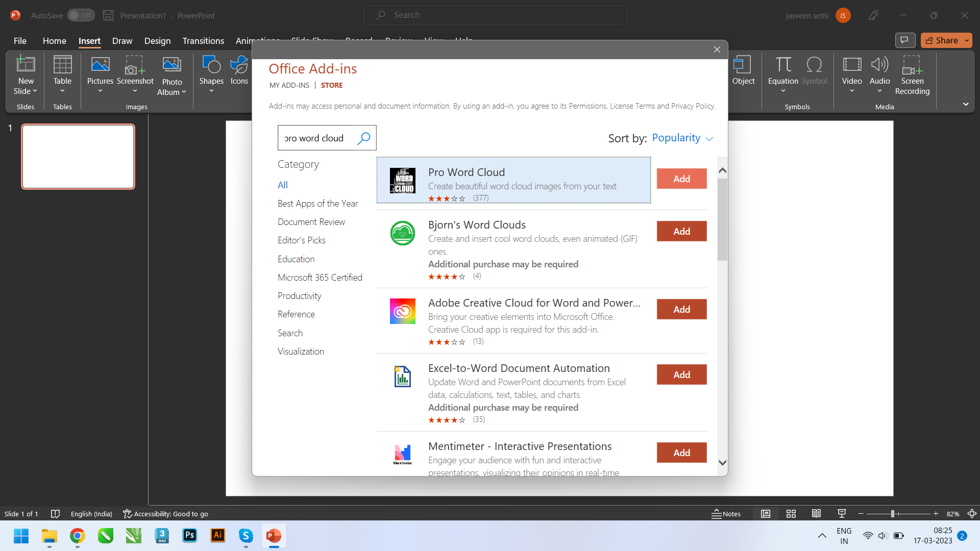Switch to the Draw tab
Image resolution: width=980 pixels, height=551 pixels.
click(x=122, y=41)
